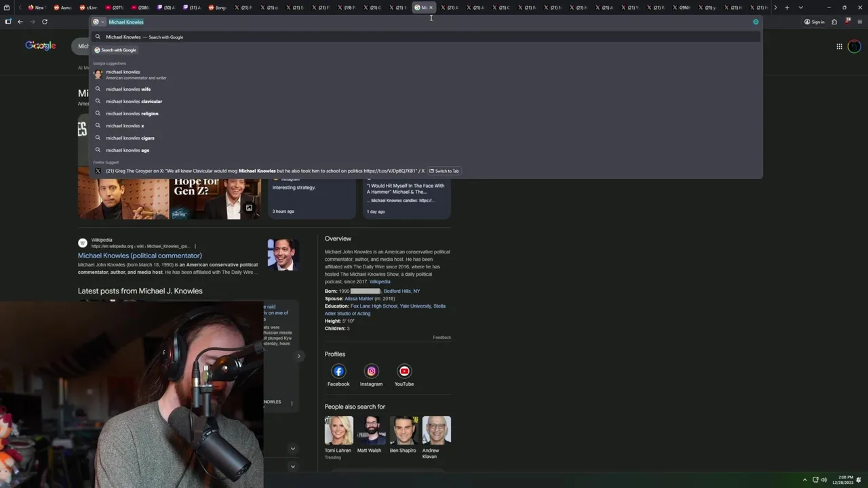Image resolution: width=868 pixels, height=488 pixels.
Task: Expand the lower chevron left of the Profiles panel
Action: (x=293, y=466)
